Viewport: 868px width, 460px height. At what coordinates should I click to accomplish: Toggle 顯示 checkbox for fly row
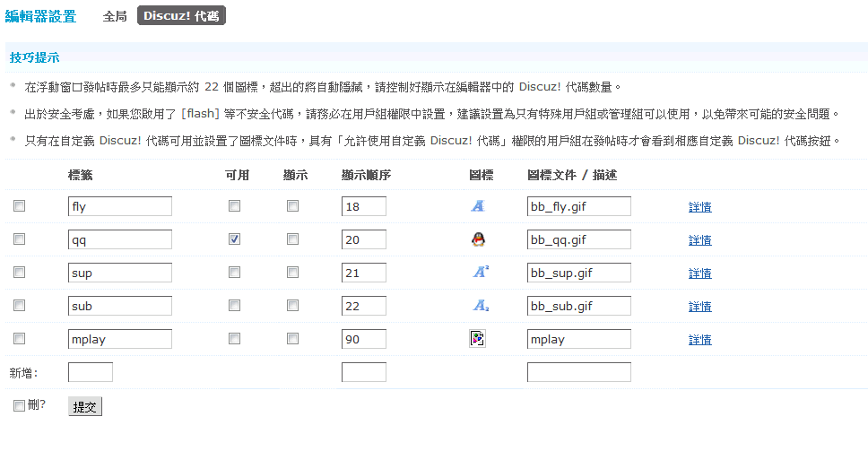point(293,206)
